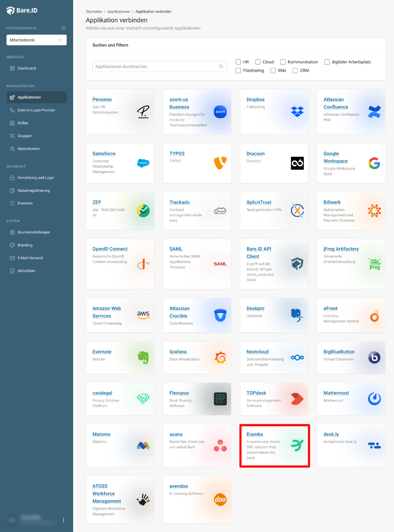This screenshot has height=532, width=394.
Task: Click the Applikationen durchsuchen search field
Action: 160,67
